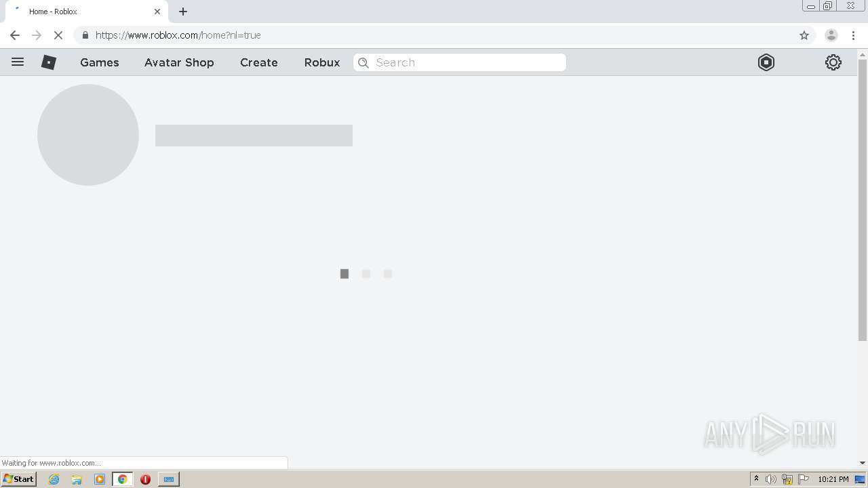Open the Opera taskbar icon

[x=145, y=479]
